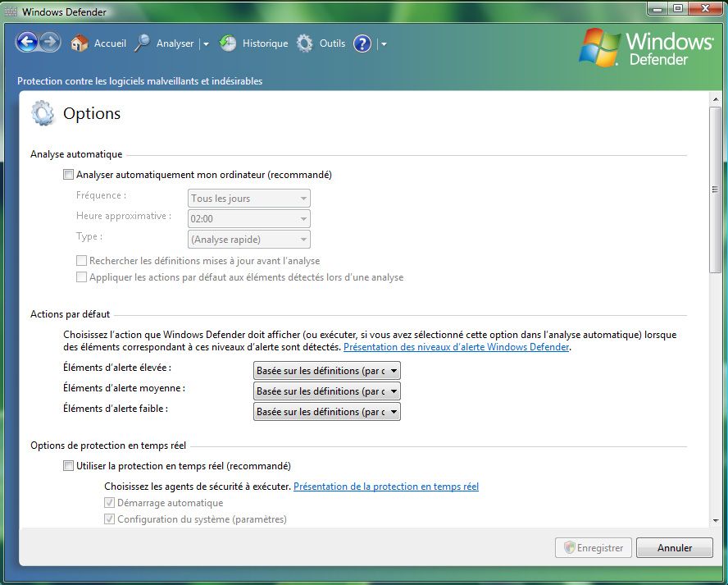Click the Outils gear icon
728x585 pixels.
click(x=305, y=43)
